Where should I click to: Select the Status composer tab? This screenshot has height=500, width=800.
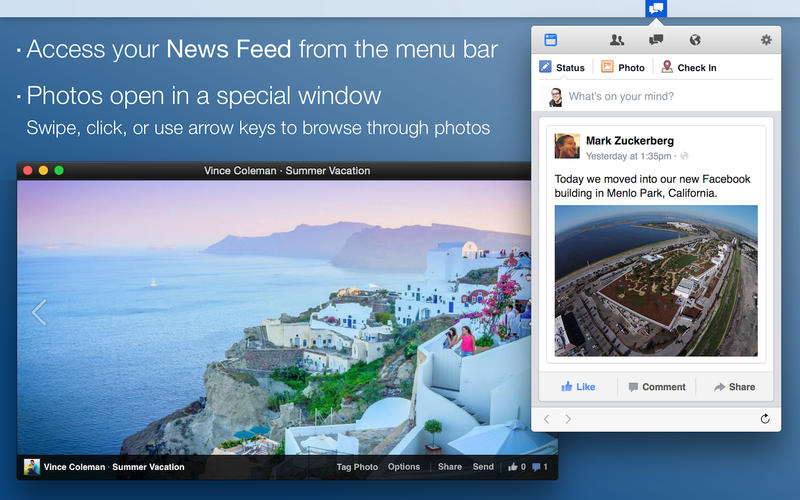562,67
